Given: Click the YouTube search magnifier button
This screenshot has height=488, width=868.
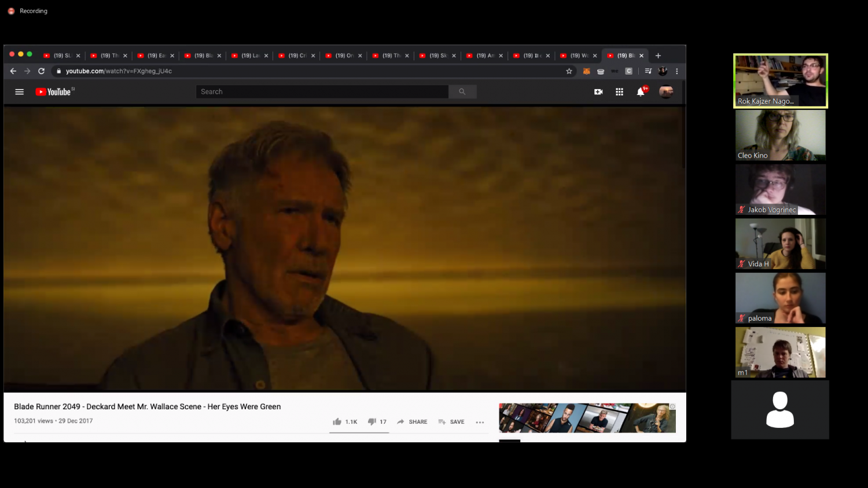Looking at the screenshot, I should point(462,91).
